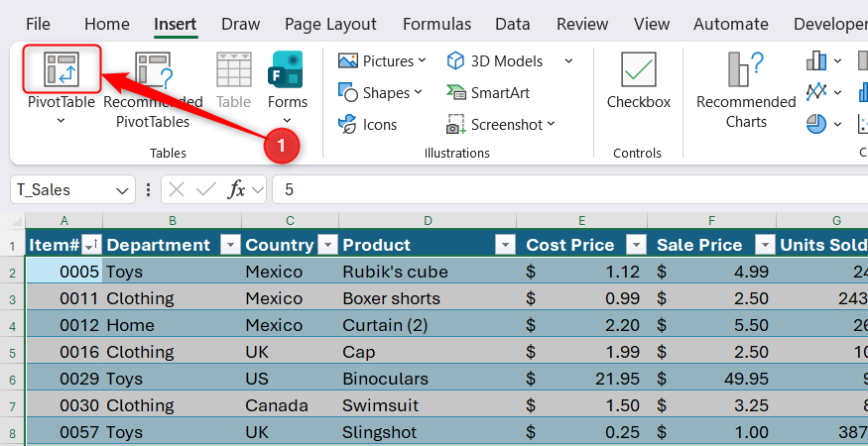Open the File tab
Screen dimensions: 868x446
(x=39, y=25)
